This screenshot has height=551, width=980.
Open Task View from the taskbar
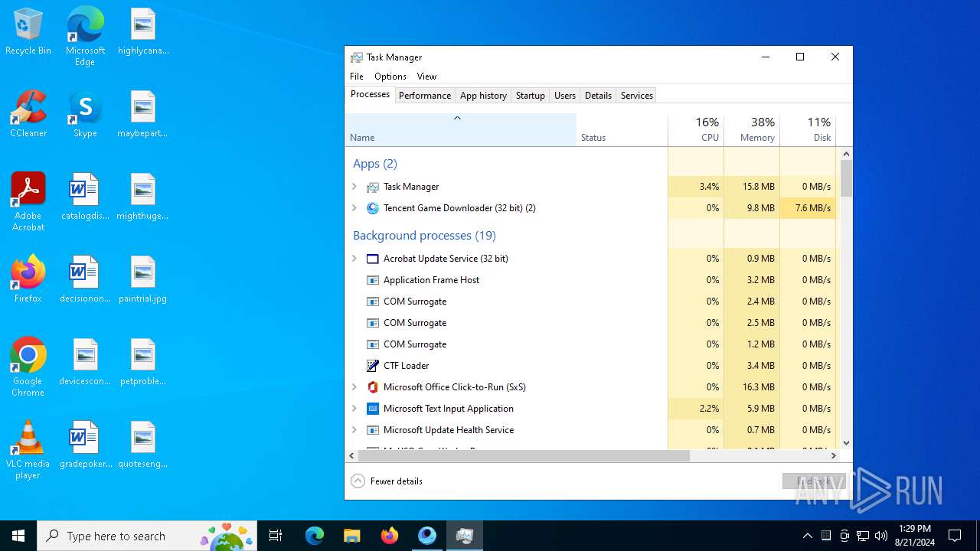click(x=276, y=536)
